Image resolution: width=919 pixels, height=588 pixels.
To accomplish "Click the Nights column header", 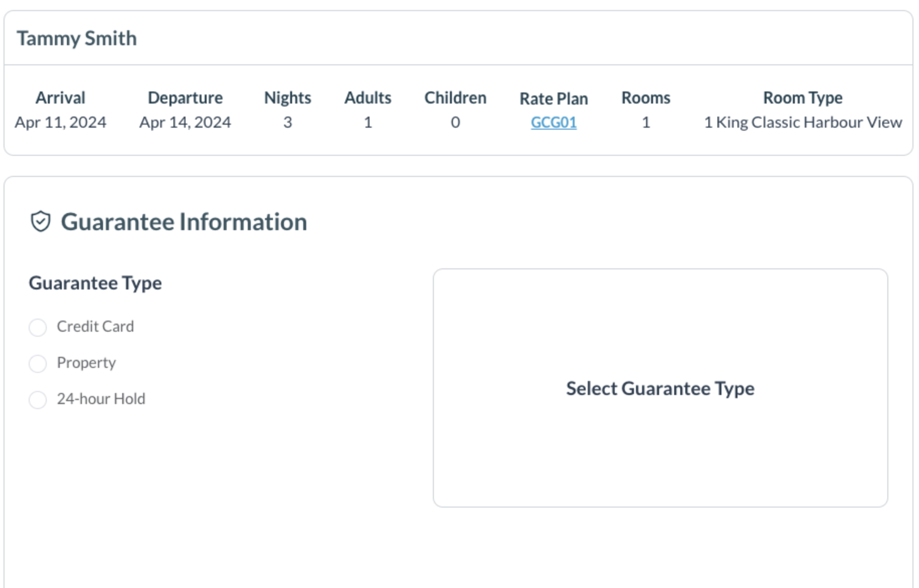I will [288, 97].
